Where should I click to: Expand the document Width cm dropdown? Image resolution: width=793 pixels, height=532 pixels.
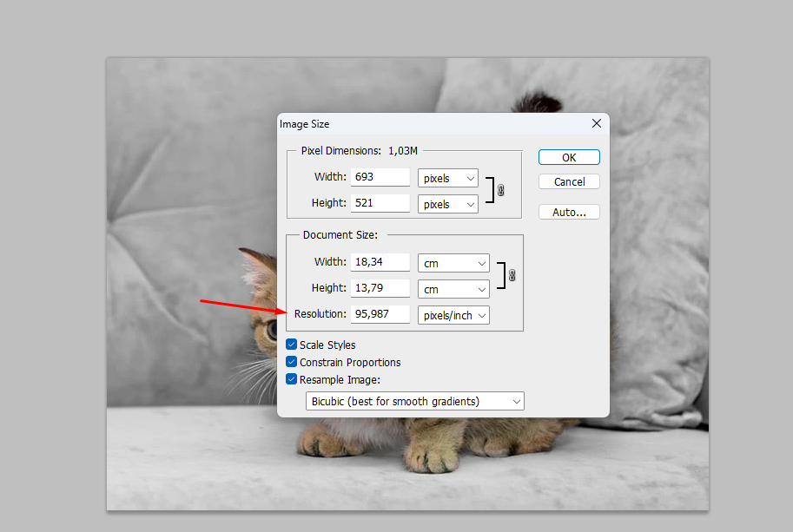coord(453,263)
